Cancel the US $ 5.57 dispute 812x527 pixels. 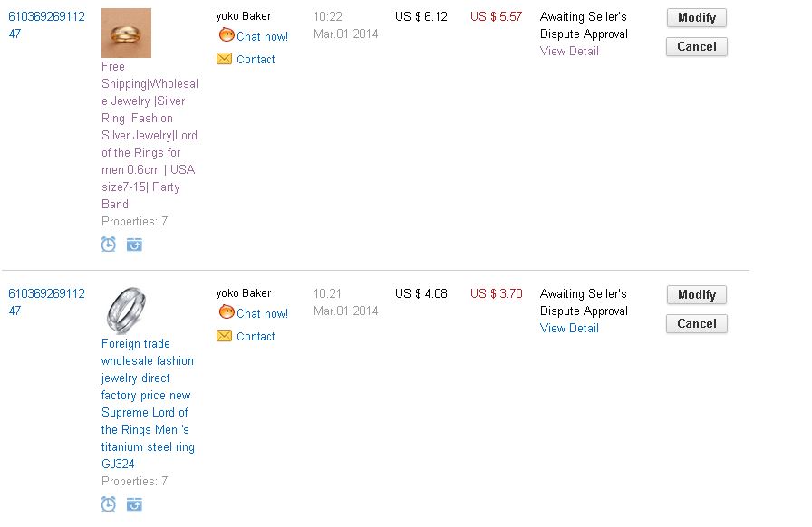[697, 46]
